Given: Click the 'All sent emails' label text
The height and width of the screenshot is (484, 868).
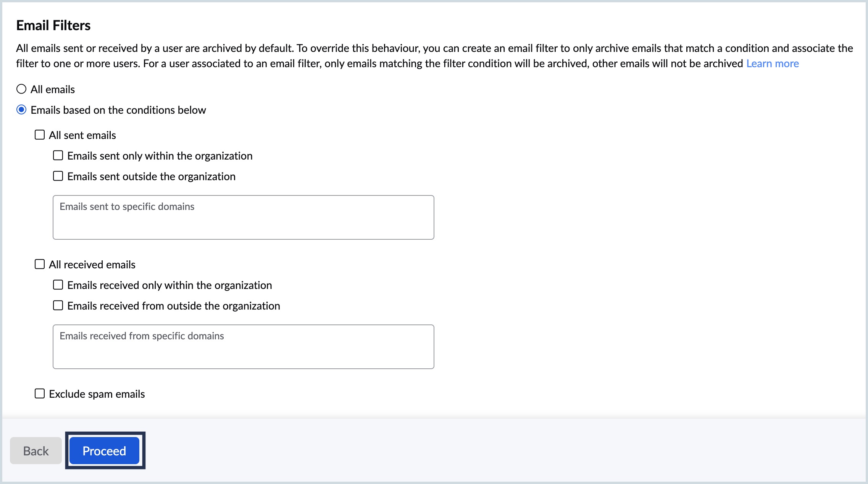Looking at the screenshot, I should [82, 135].
